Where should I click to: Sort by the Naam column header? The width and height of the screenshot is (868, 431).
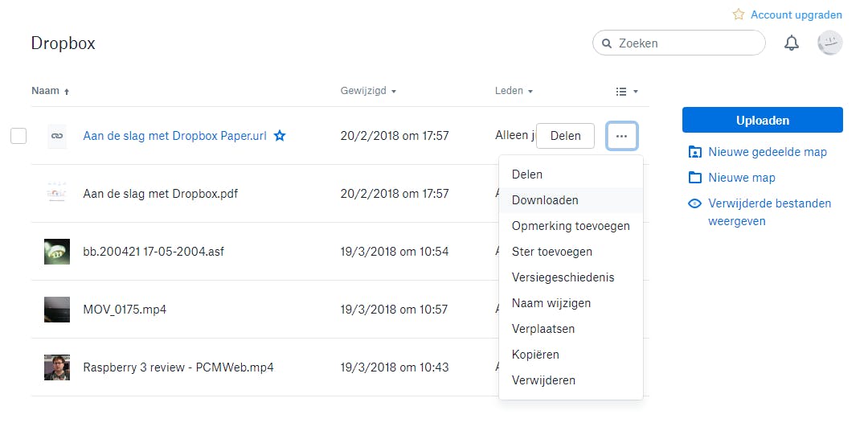click(46, 91)
